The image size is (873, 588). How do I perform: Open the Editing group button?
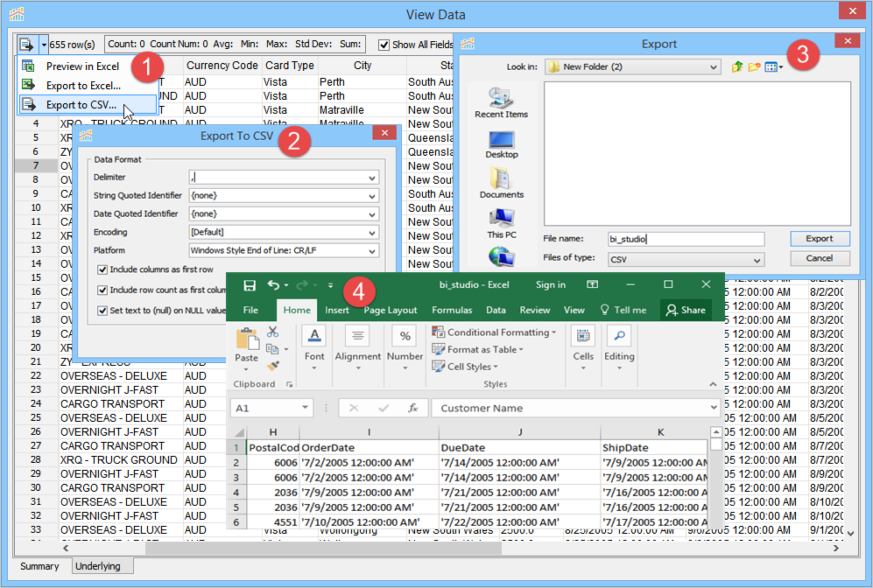[x=619, y=348]
